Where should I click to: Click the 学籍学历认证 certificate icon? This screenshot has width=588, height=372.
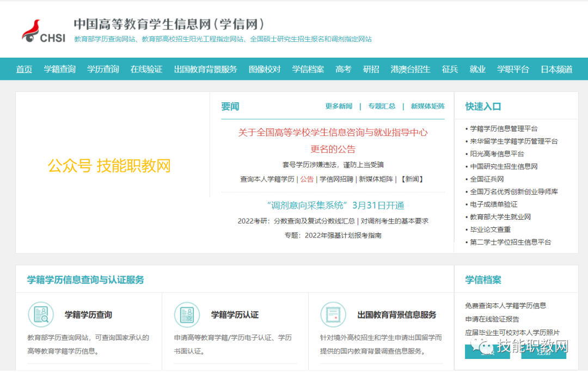(187, 314)
